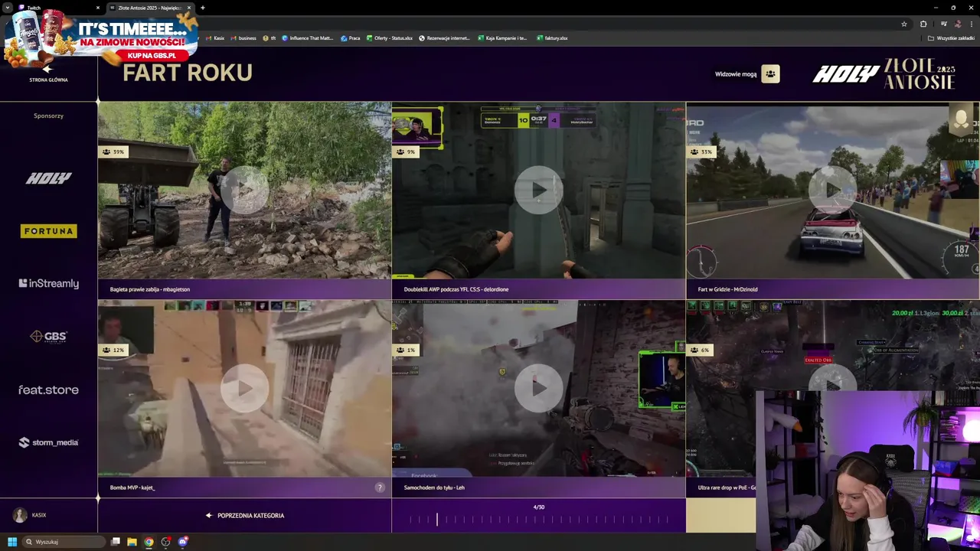
Task: Expand the tab search dropdown
Action: tap(7, 8)
